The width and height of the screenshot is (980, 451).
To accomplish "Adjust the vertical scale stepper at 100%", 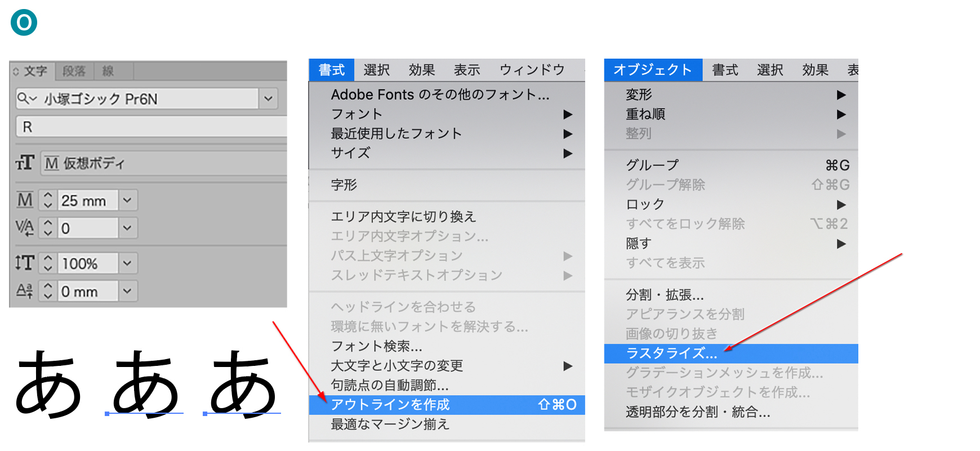I will [48, 263].
